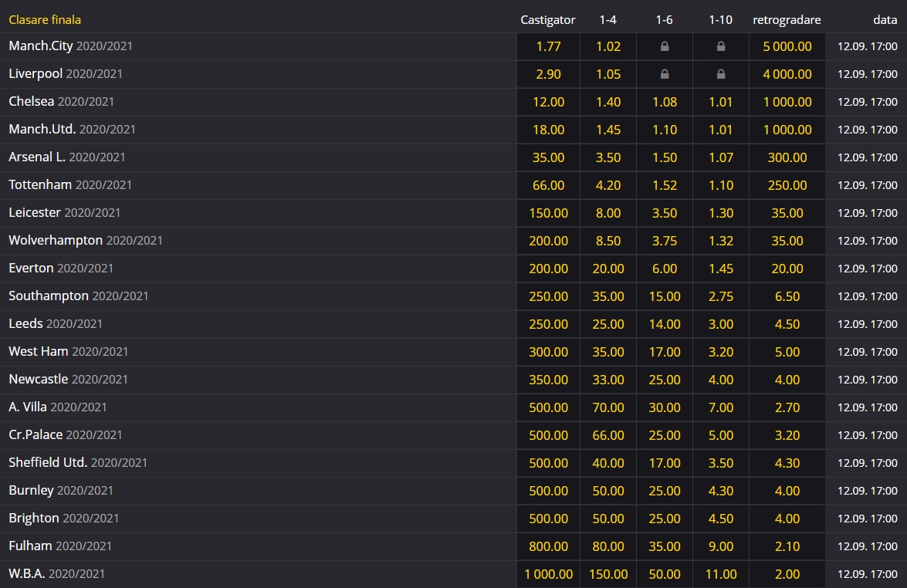Bet on Tottenham retrogradare at 250.00
This screenshot has width=907, height=588.
(x=787, y=185)
